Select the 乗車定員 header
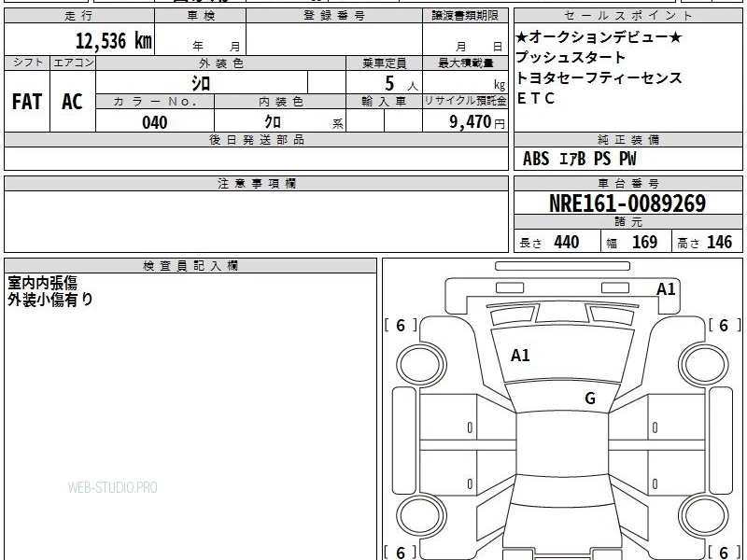Image resolution: width=747 pixels, height=560 pixels. coord(384,63)
